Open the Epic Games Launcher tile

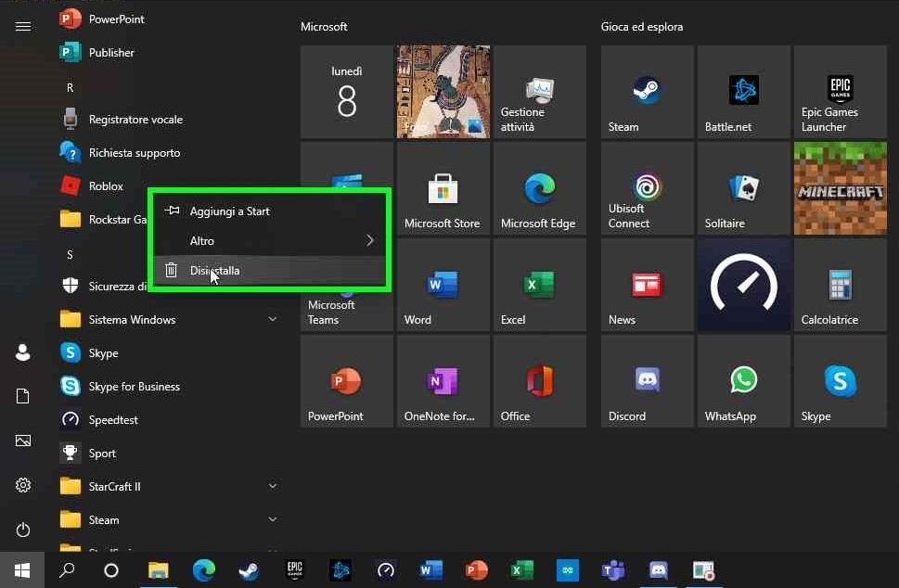point(840,92)
